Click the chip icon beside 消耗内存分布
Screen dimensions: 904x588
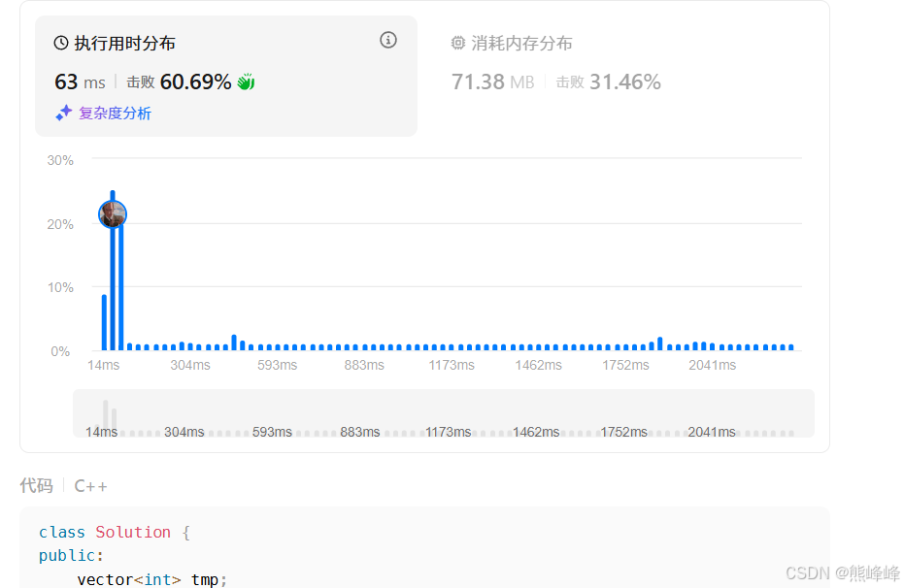[457, 44]
